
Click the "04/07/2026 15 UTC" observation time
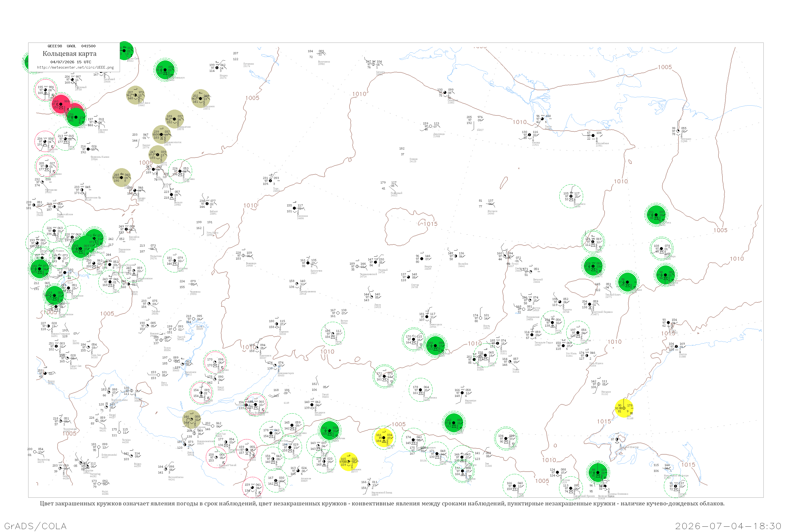tap(70, 62)
